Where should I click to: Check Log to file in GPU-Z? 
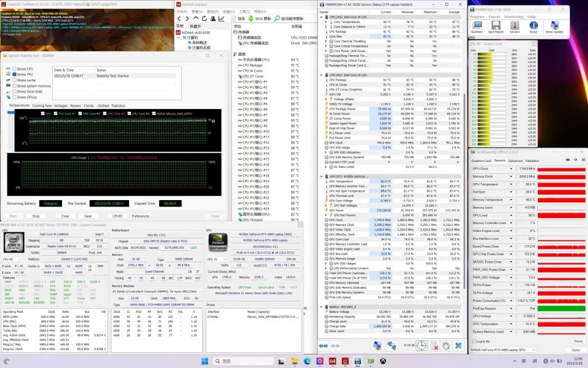474,341
